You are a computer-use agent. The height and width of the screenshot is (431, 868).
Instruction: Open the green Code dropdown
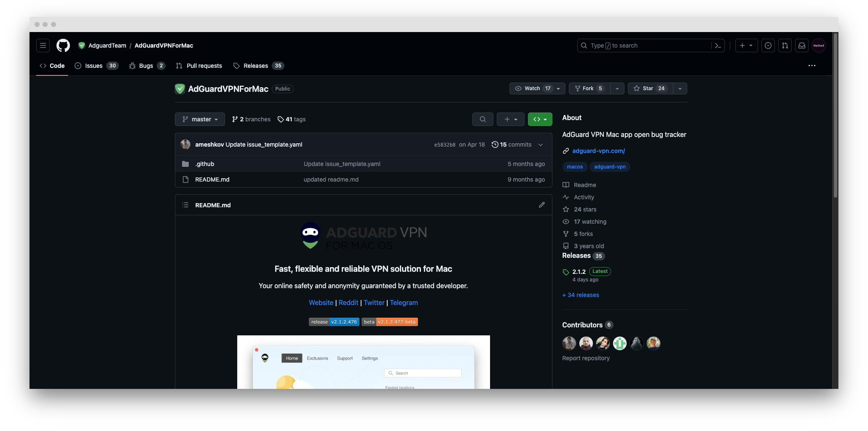click(x=540, y=119)
